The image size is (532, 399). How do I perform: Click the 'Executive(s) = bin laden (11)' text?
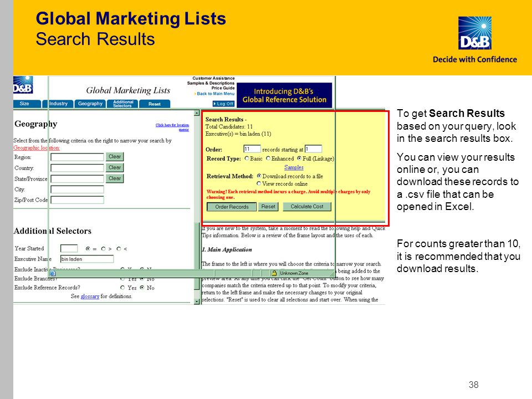pos(238,134)
